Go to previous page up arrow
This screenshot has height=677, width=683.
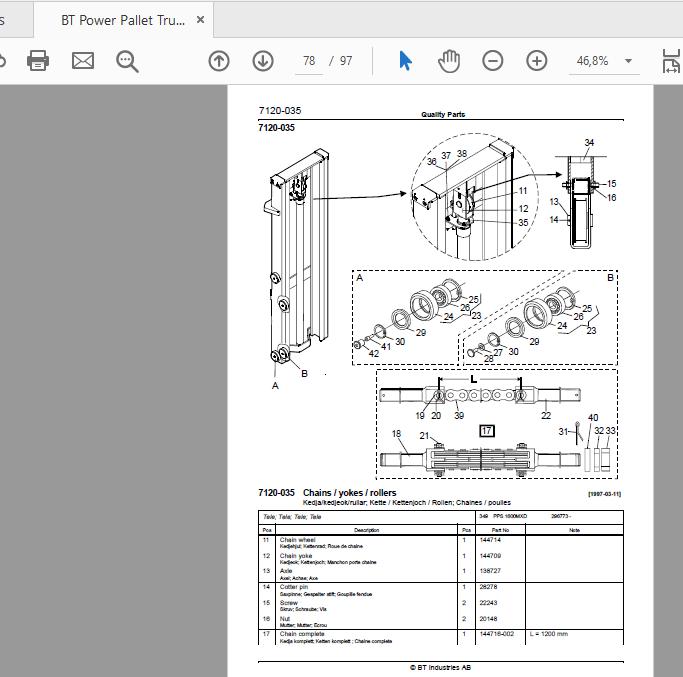point(219,61)
